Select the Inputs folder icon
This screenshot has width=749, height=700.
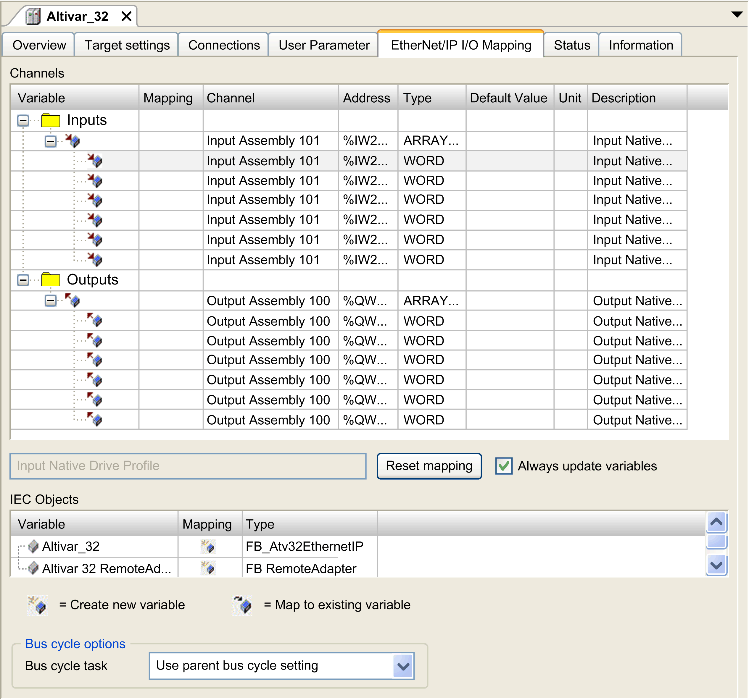point(51,120)
